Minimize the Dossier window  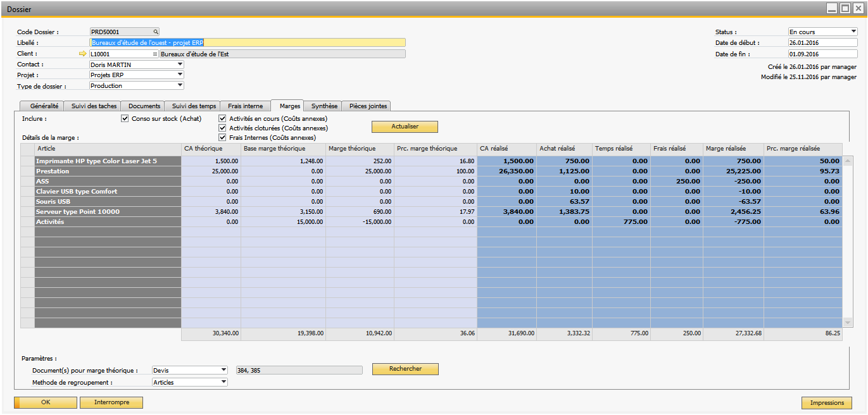(833, 8)
